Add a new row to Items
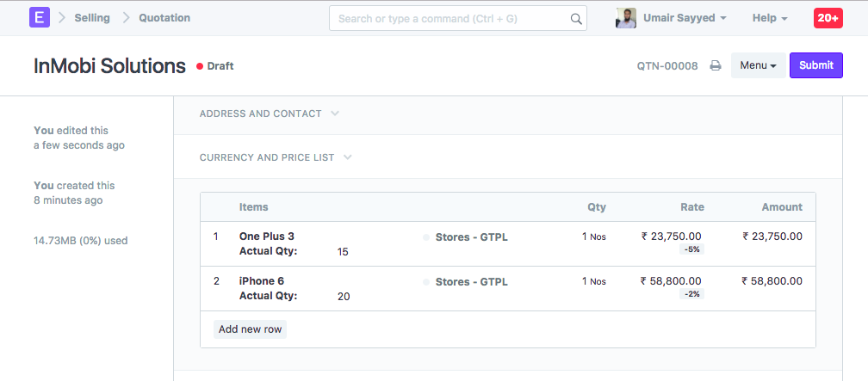The image size is (868, 381). pos(250,329)
